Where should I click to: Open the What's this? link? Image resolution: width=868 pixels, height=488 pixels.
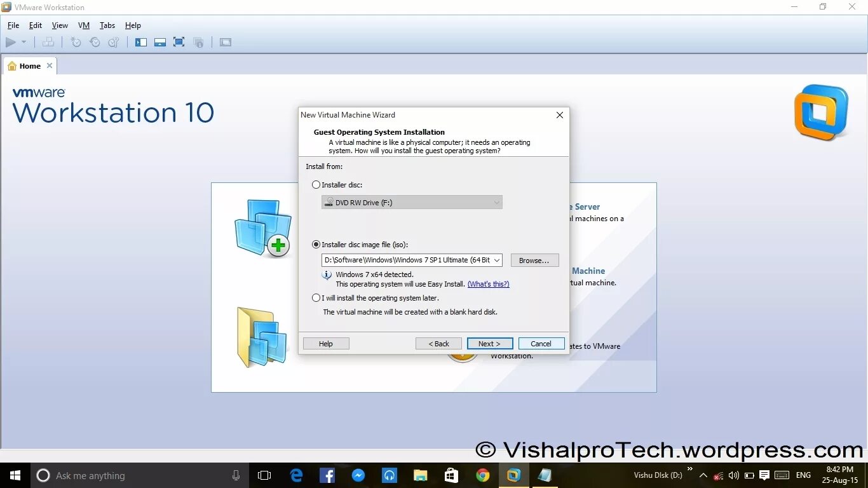pos(488,284)
